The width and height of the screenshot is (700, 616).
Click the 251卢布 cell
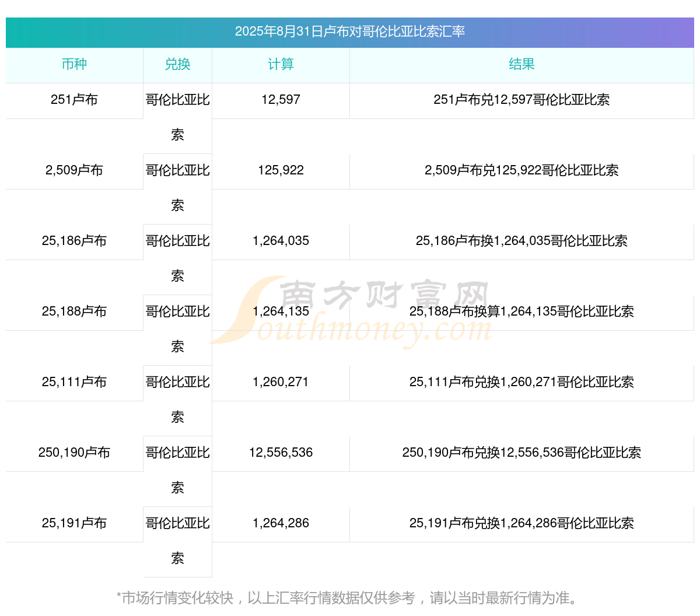pos(74,100)
